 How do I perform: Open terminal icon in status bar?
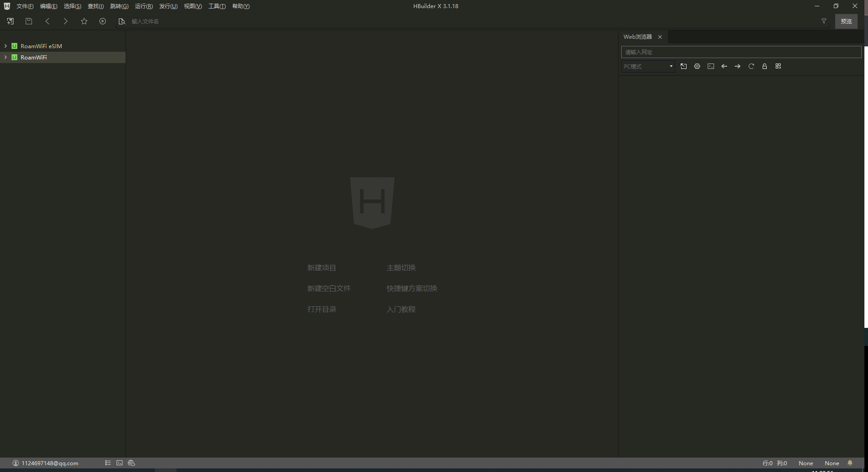click(x=119, y=463)
